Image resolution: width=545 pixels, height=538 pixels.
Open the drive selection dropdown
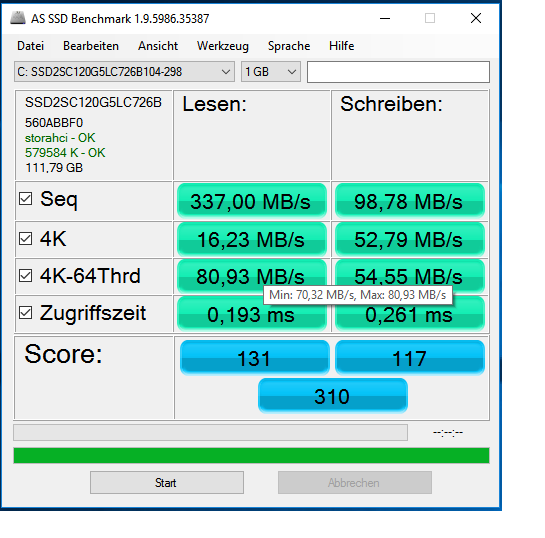[x=124, y=72]
